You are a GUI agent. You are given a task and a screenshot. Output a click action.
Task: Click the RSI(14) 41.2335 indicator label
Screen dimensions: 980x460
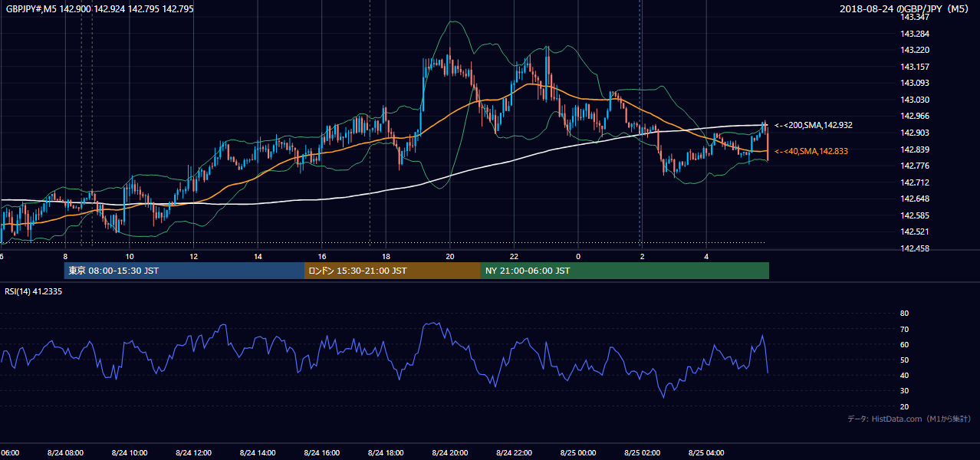(34, 291)
